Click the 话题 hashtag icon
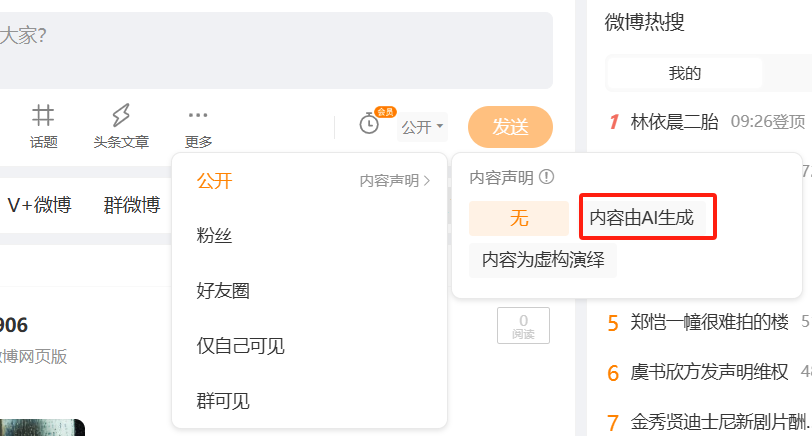 pyautogui.click(x=43, y=115)
